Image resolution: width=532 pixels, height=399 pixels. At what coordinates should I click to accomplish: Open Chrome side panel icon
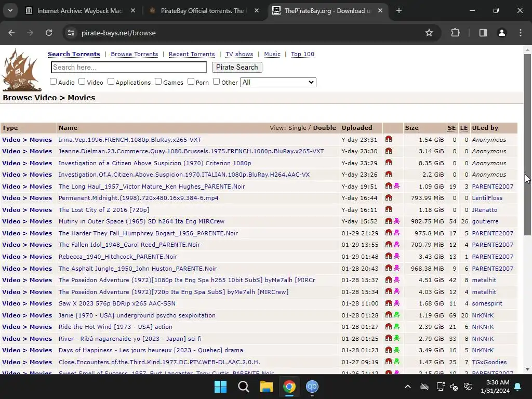pyautogui.click(x=483, y=33)
